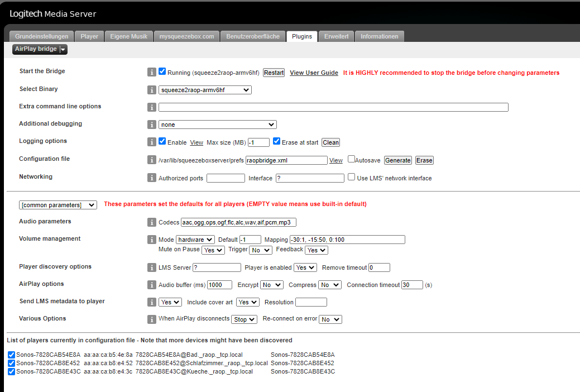Open info icon for Volume management
Viewport: 580px width, 392px height.
pos(152,240)
